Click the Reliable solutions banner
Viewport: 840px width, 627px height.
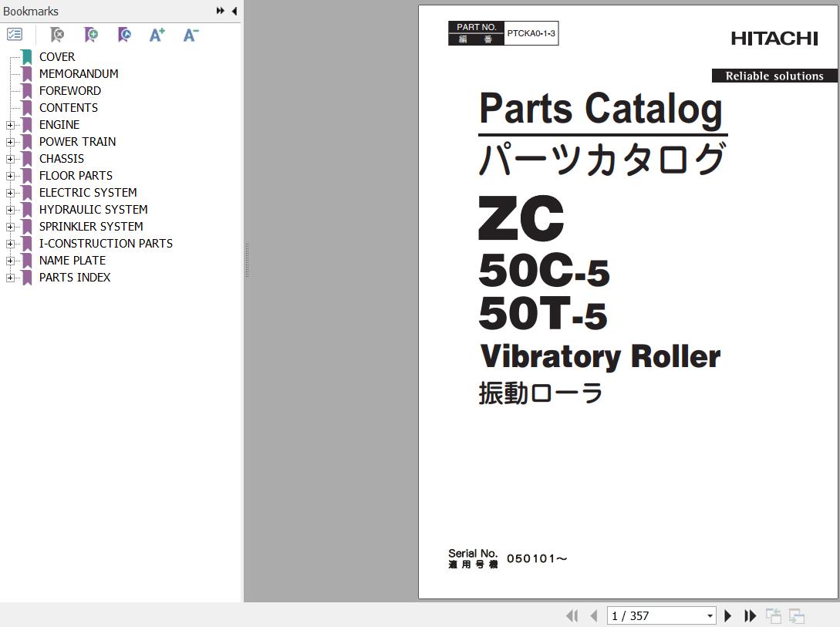tap(774, 76)
